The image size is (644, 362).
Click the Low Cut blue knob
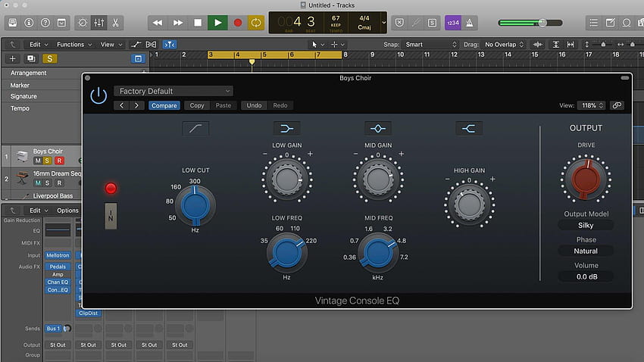pyautogui.click(x=195, y=206)
